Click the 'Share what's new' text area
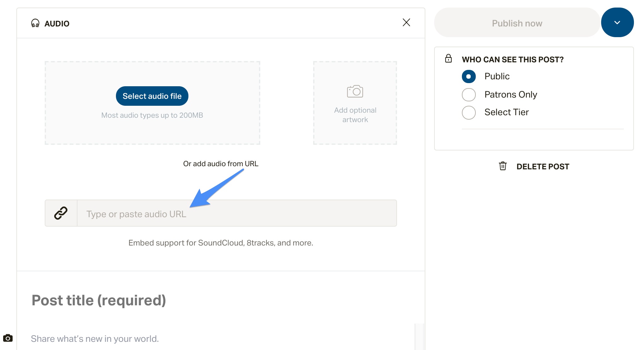Viewport: 644px width, 350px height. point(95,339)
